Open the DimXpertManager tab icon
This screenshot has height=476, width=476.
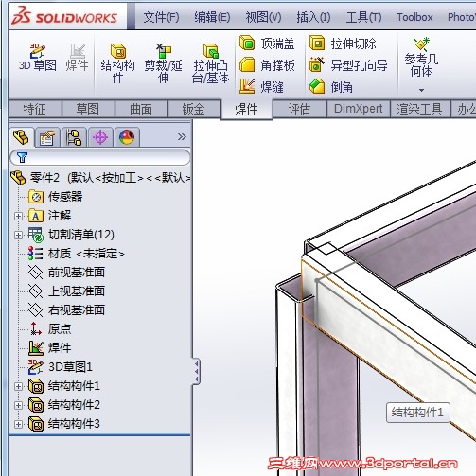click(x=100, y=137)
